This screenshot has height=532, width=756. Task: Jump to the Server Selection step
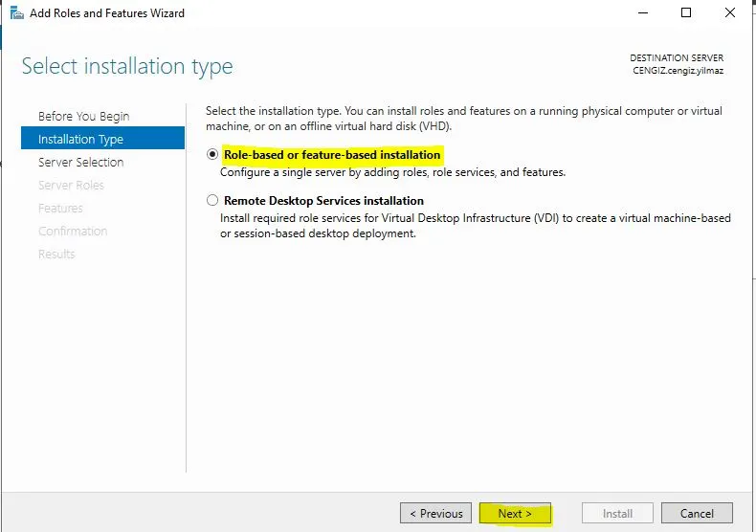pyautogui.click(x=80, y=162)
